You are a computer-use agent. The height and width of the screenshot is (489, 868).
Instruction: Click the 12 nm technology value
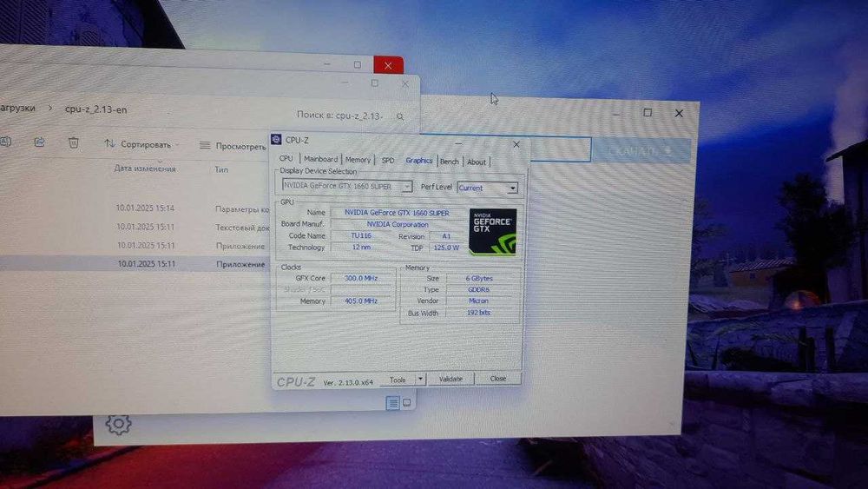pos(361,247)
